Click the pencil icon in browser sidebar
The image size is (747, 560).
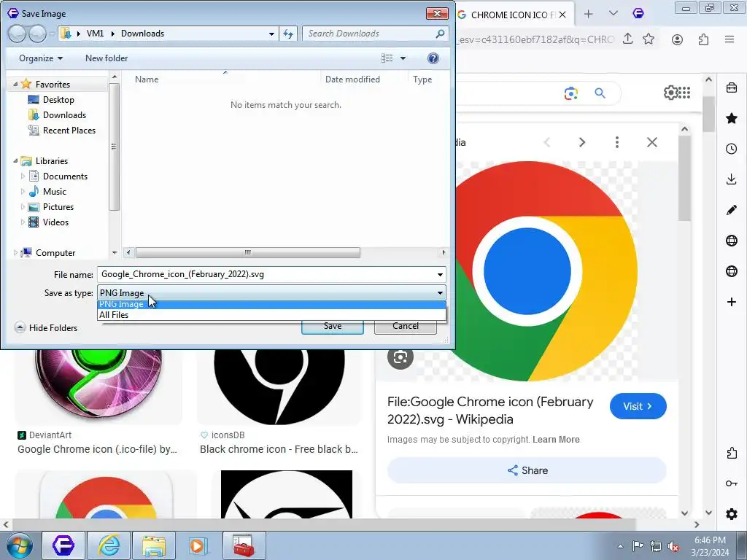tap(731, 210)
